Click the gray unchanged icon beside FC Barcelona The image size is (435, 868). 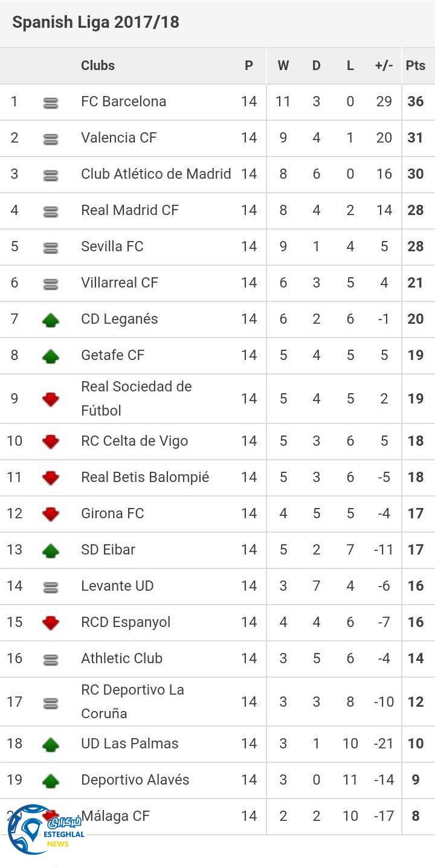[51, 103]
